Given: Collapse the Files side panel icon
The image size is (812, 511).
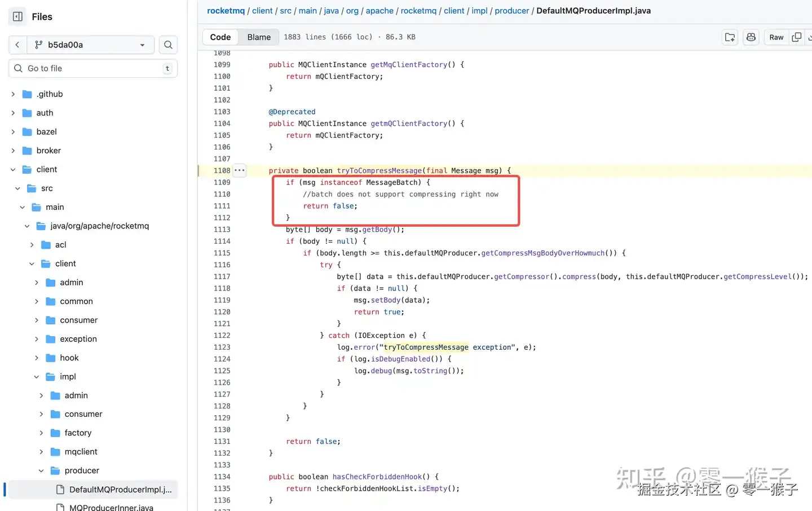Looking at the screenshot, I should (x=17, y=16).
